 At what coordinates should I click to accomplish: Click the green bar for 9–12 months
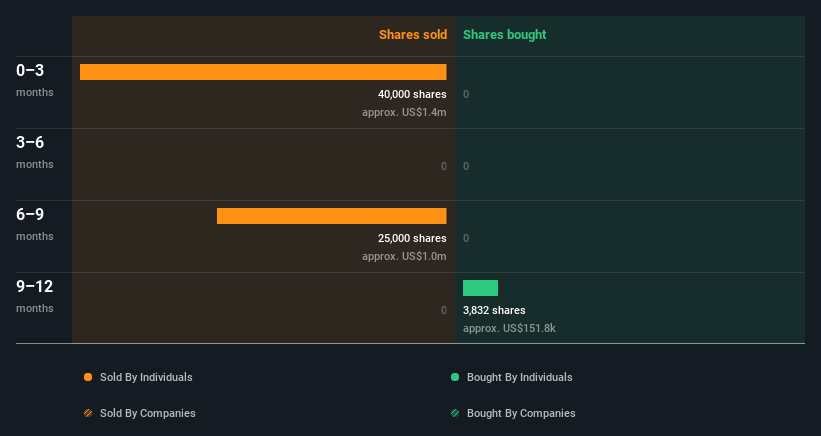[480, 288]
